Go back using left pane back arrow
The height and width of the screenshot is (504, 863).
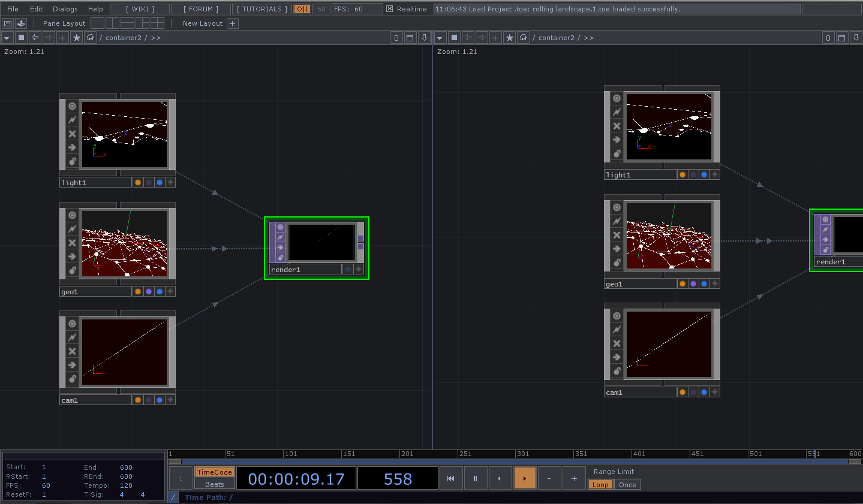[35, 38]
